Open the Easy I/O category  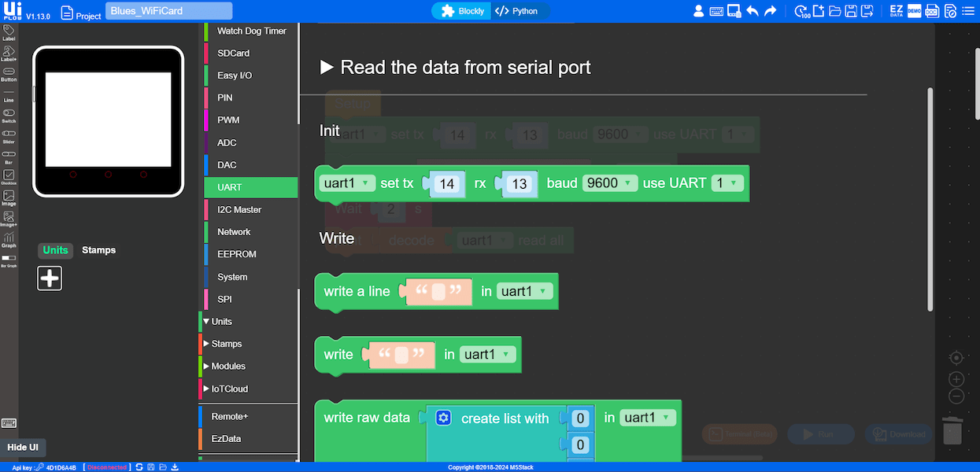pos(251,76)
